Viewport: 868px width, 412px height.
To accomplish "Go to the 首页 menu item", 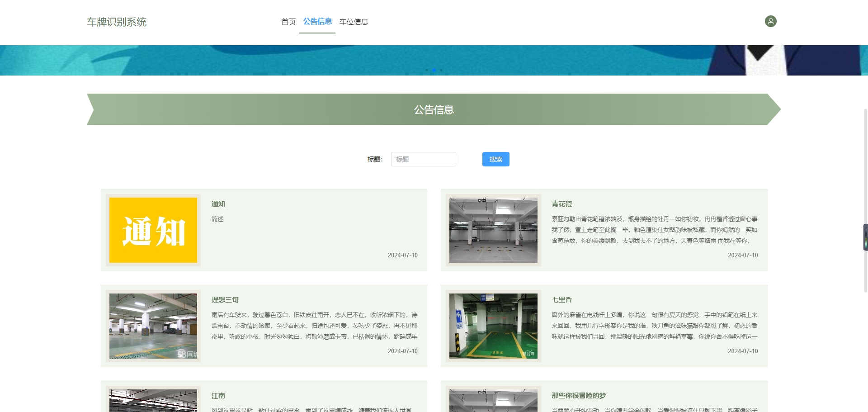I will pyautogui.click(x=288, y=22).
